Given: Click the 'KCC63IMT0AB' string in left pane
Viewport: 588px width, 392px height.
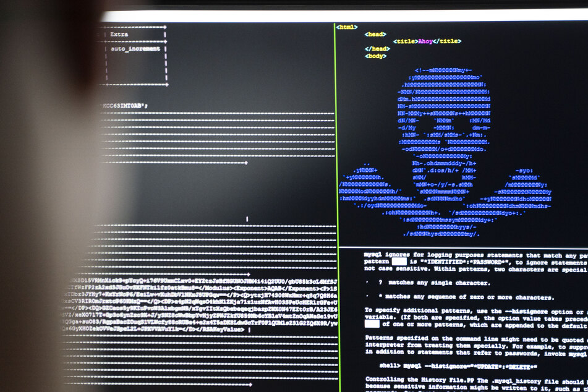Looking at the screenshot, I should point(123,106).
